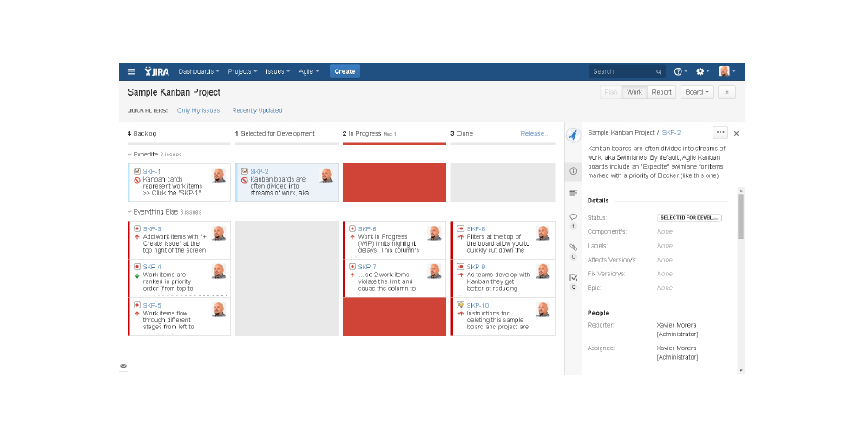
Task: Open the Board dropdown button
Action: (697, 92)
